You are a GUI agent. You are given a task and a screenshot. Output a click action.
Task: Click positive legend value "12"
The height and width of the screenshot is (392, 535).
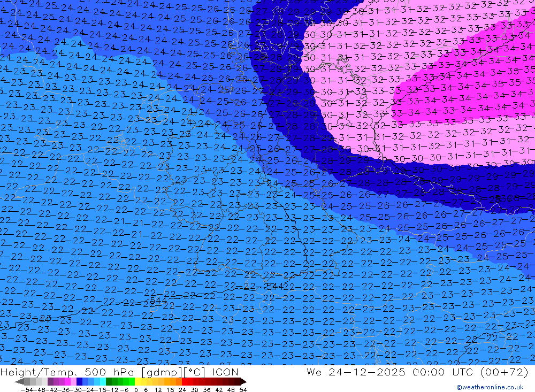coord(158,390)
